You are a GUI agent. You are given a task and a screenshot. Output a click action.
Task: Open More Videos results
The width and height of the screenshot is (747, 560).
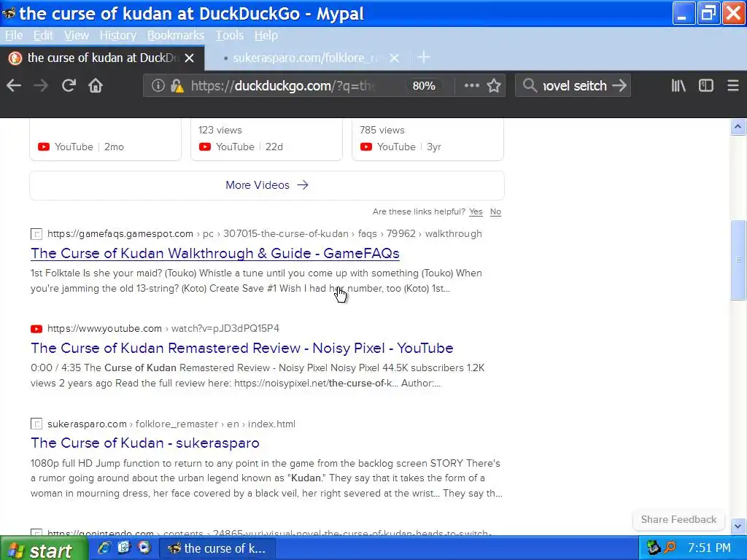(267, 185)
